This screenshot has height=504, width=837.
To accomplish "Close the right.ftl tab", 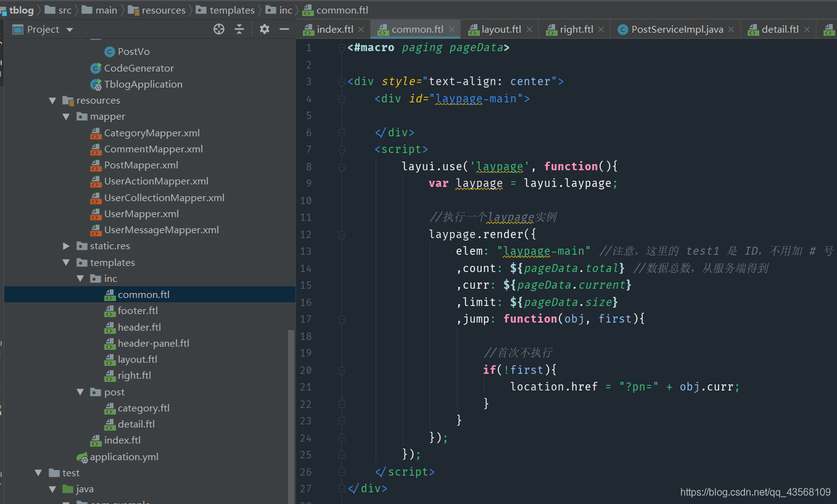I will point(601,30).
